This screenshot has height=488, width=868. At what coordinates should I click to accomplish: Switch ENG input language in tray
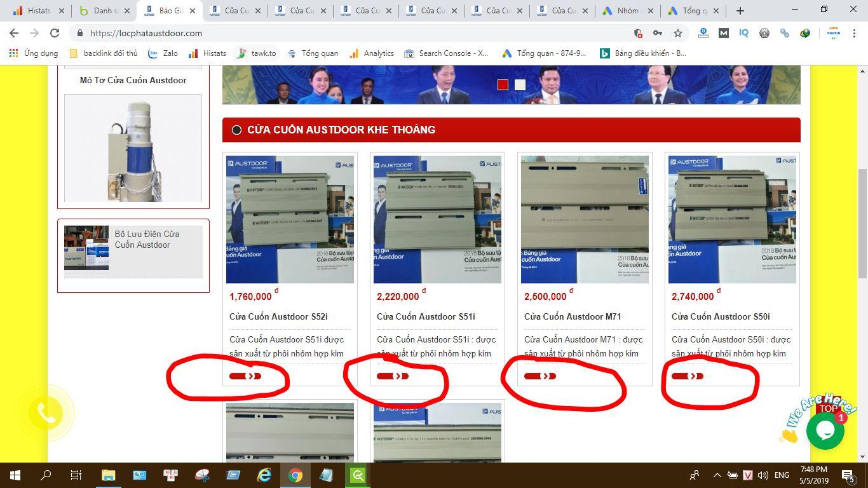pyautogui.click(x=782, y=475)
